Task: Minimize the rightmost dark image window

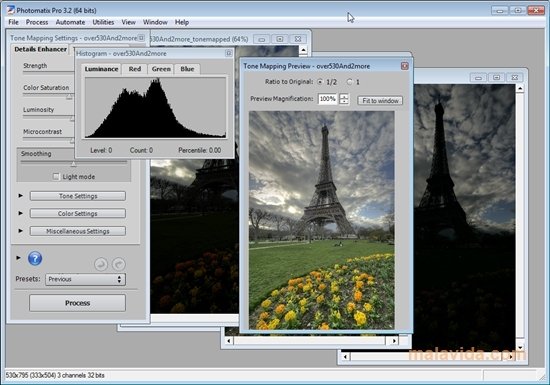Action: tap(478, 77)
